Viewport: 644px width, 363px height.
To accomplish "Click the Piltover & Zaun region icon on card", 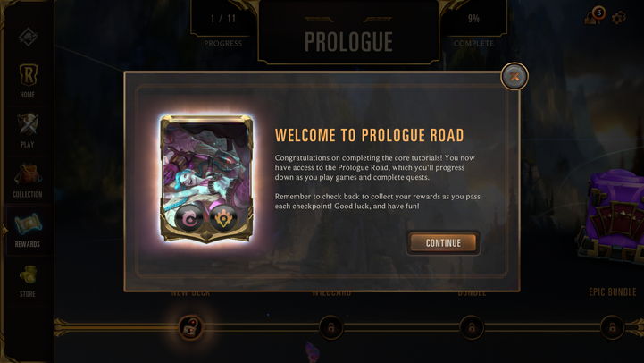I will click(223, 219).
